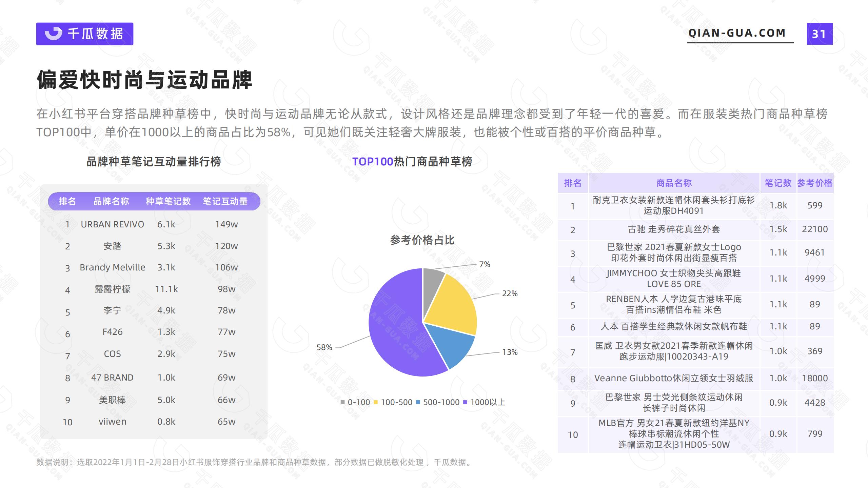Image resolution: width=868 pixels, height=488 pixels.
Task: Click the gray 0-100 legend swatch
Action: point(342,402)
